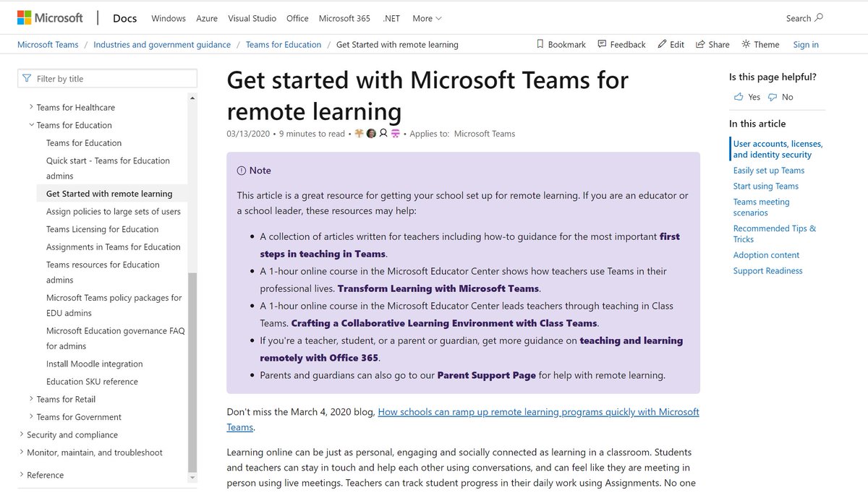868x493 pixels.
Task: Click the Sign in link
Action: point(806,44)
